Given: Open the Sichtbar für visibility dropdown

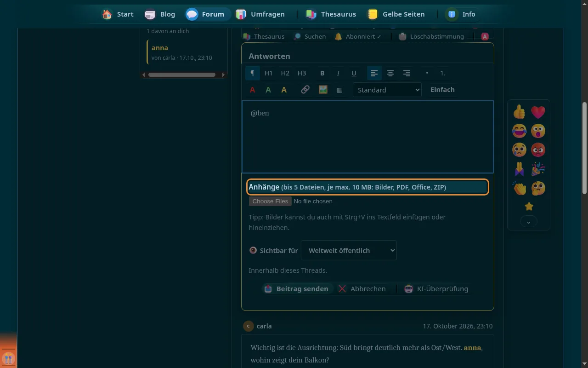Looking at the screenshot, I should click(349, 250).
